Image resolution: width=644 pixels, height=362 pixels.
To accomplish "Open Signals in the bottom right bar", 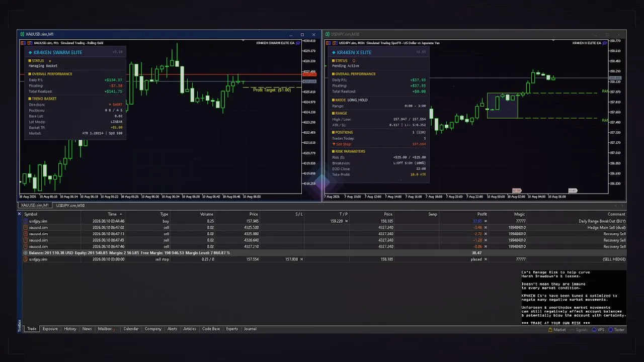I will 579,330.
